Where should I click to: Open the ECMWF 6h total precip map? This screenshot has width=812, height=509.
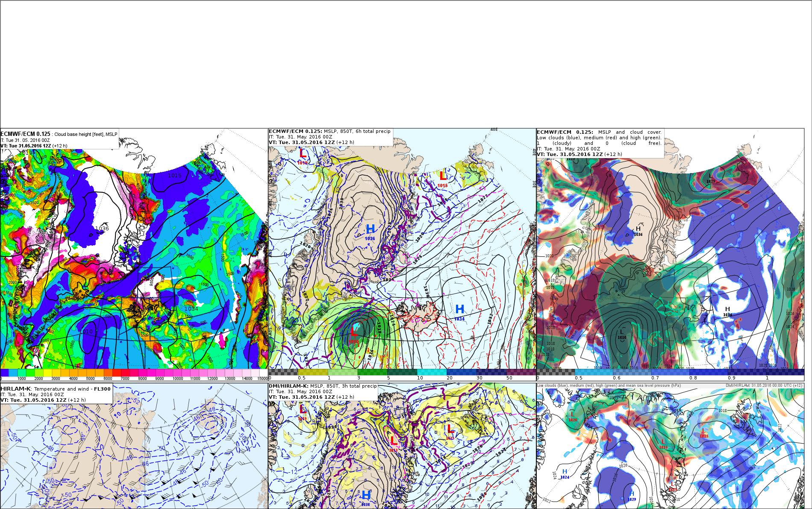pos(402,254)
